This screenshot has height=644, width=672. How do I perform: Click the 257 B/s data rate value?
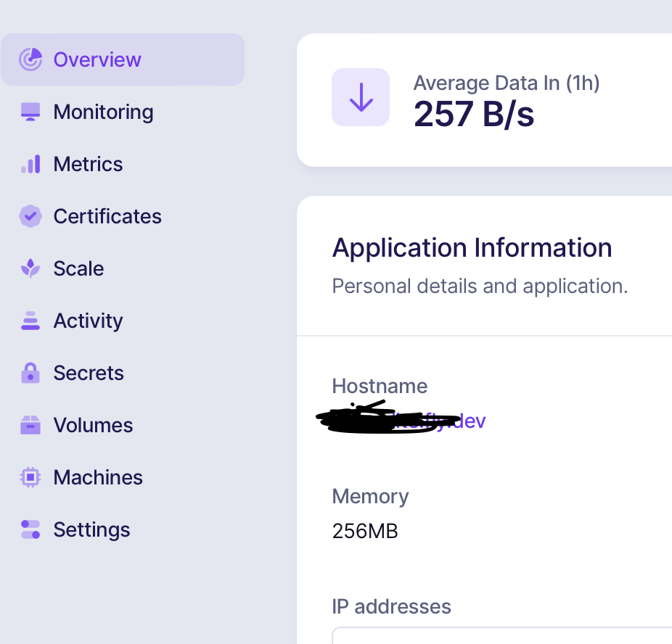tap(474, 114)
